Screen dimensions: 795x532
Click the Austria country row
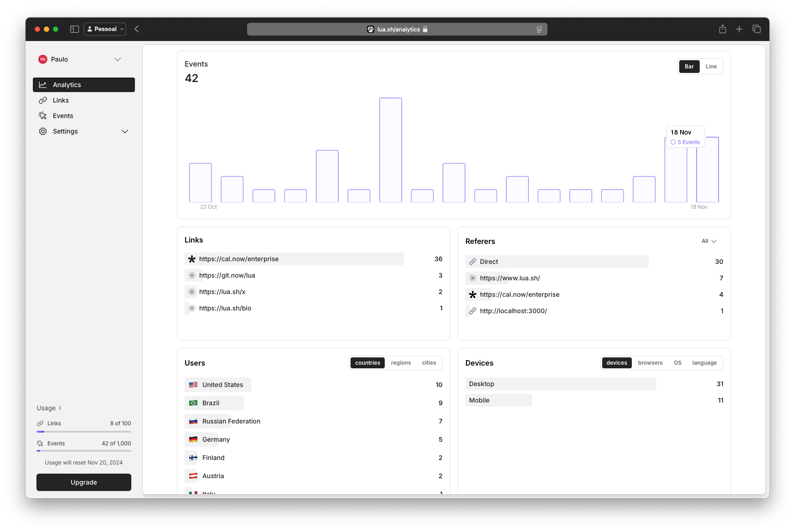[314, 476]
